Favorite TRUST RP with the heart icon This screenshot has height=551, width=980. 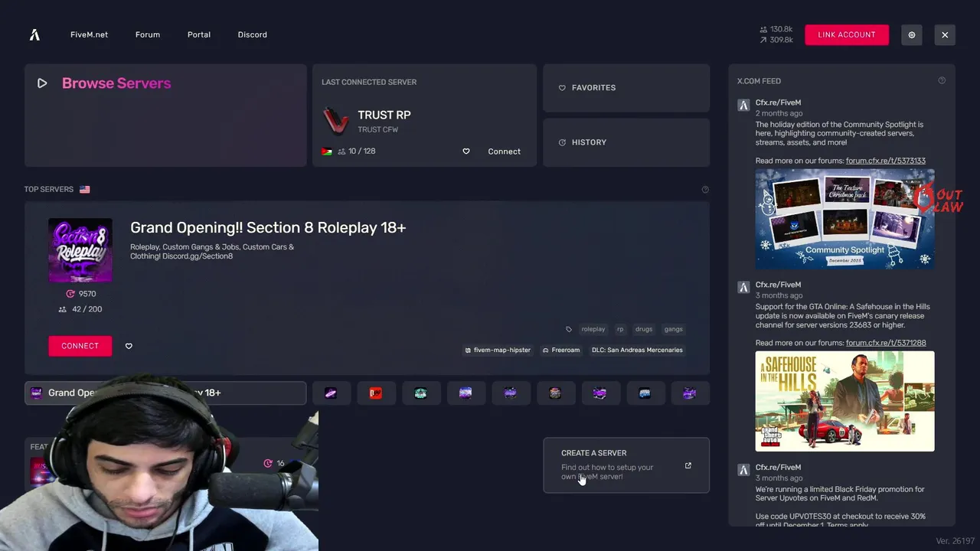tap(465, 152)
